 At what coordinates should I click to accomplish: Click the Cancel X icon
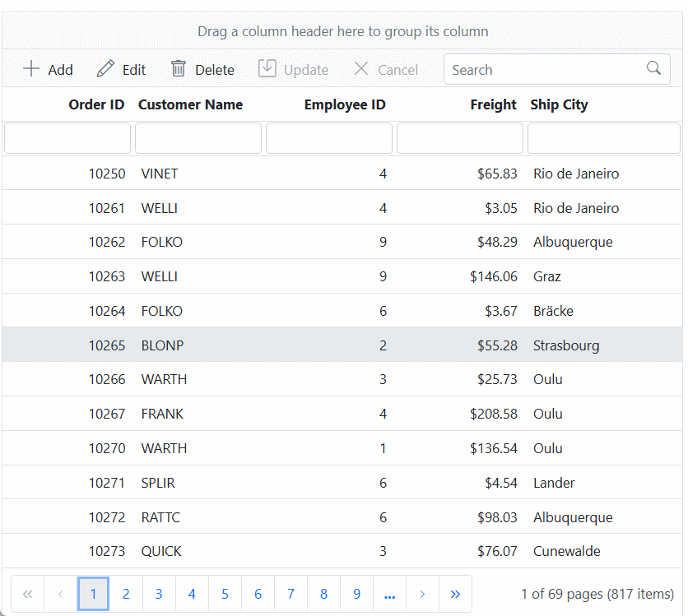pyautogui.click(x=360, y=69)
